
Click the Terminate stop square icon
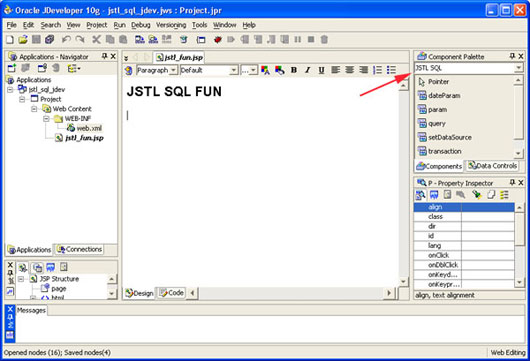(311, 40)
